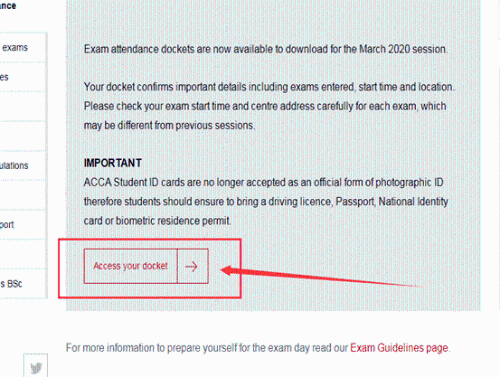This screenshot has height=377, width=500.
Task: Click the bold IMPORTANT heading
Action: [x=113, y=163]
